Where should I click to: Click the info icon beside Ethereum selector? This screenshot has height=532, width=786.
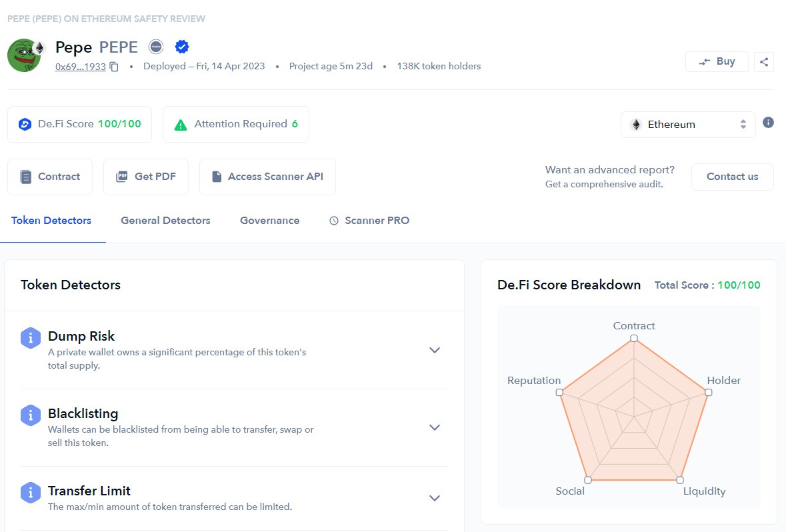pyautogui.click(x=768, y=123)
